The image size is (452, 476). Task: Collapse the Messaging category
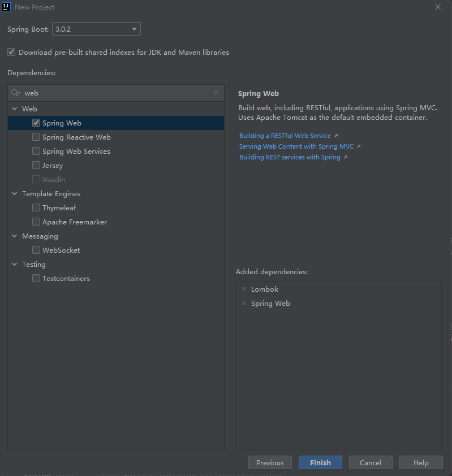click(14, 236)
